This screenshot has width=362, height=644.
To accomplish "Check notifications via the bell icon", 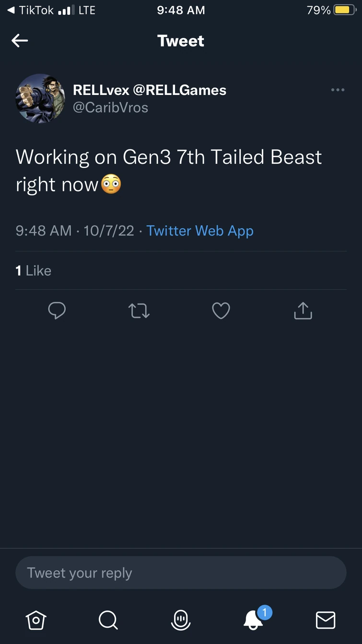I will [x=253, y=621].
